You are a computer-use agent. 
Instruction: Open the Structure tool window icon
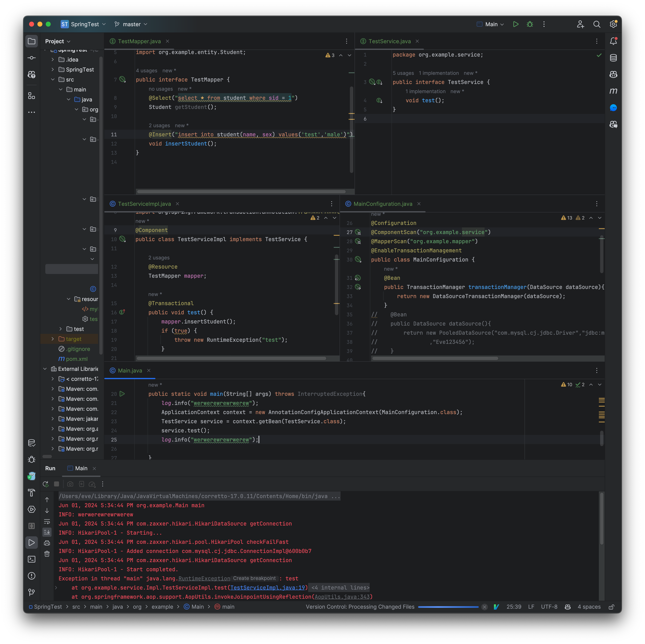(x=32, y=96)
